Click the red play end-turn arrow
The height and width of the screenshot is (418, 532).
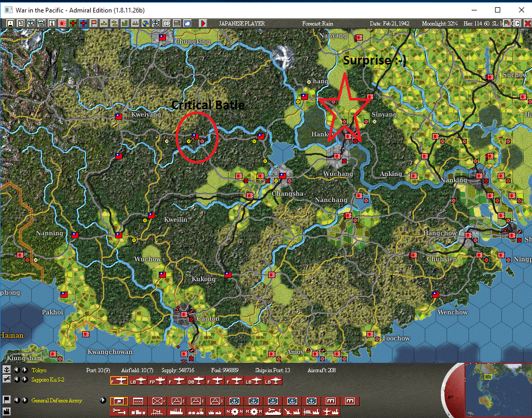(x=203, y=23)
